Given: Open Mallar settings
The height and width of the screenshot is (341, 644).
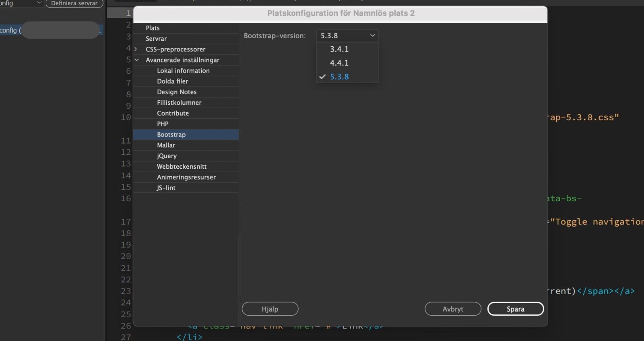Looking at the screenshot, I should (186, 145).
